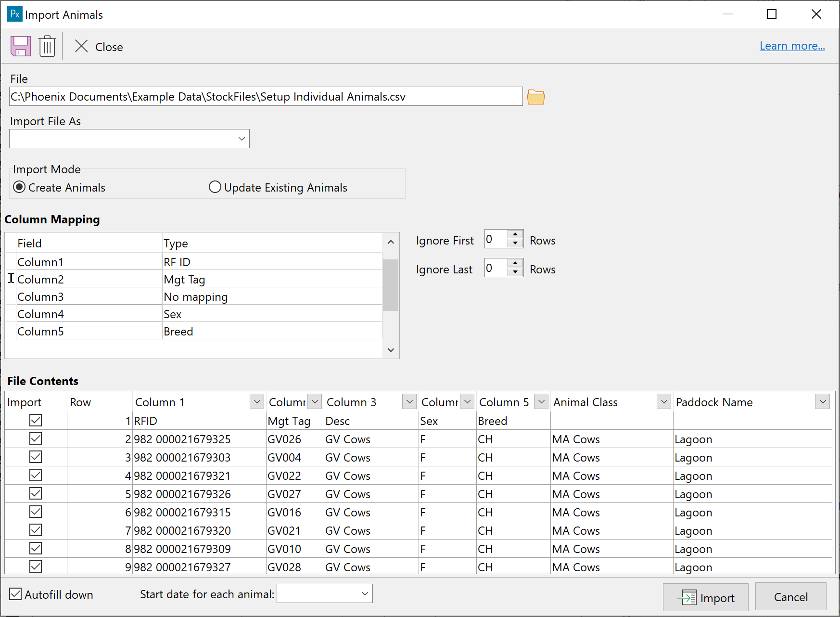The width and height of the screenshot is (840, 617).
Task: Click RFID cell 982 000021679327
Action: (199, 567)
